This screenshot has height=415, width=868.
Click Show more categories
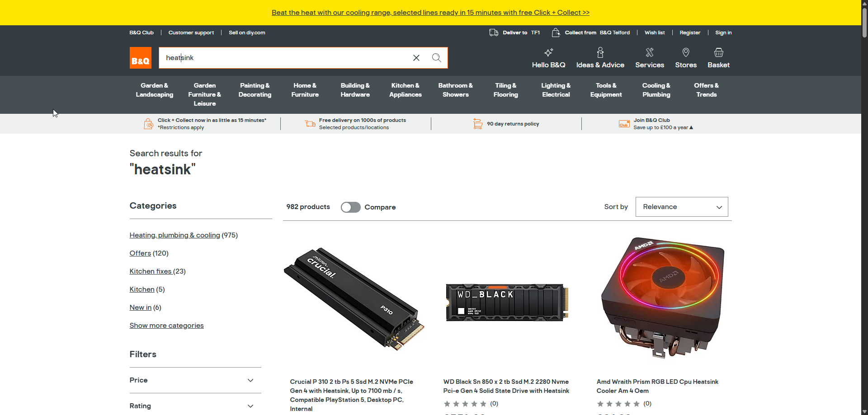point(167,326)
